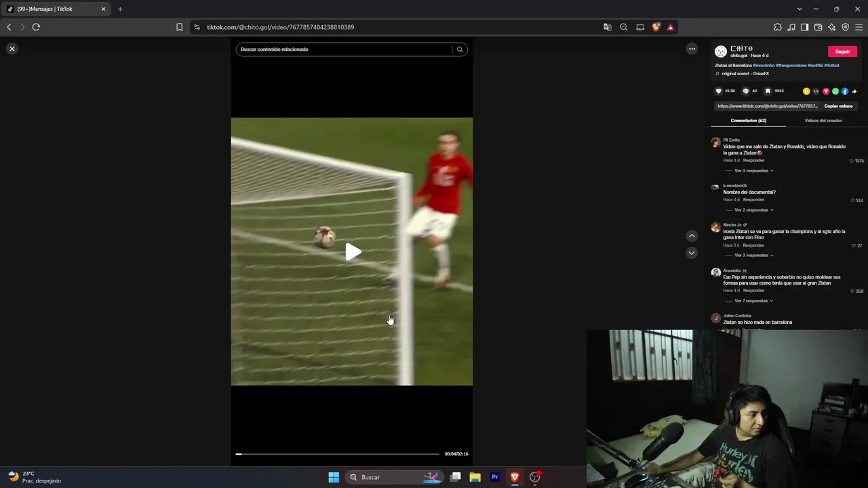Open the browser hamburger main menu
868x488 pixels.
pos(859,27)
